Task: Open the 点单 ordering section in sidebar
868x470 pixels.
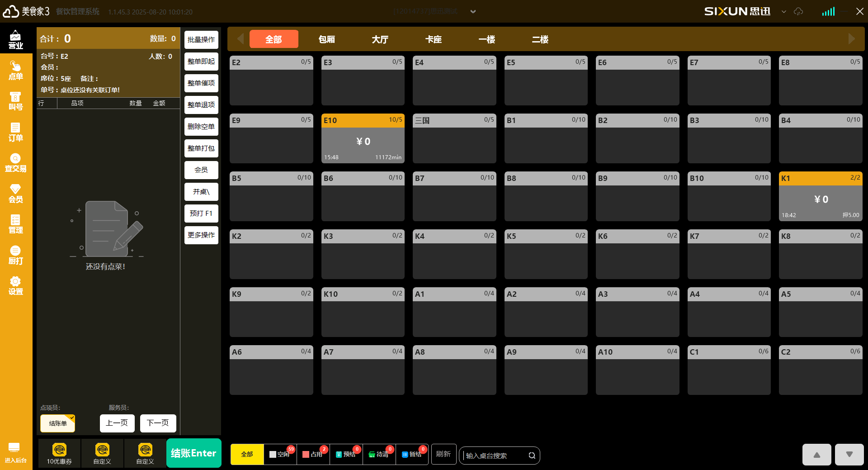Action: click(16, 71)
